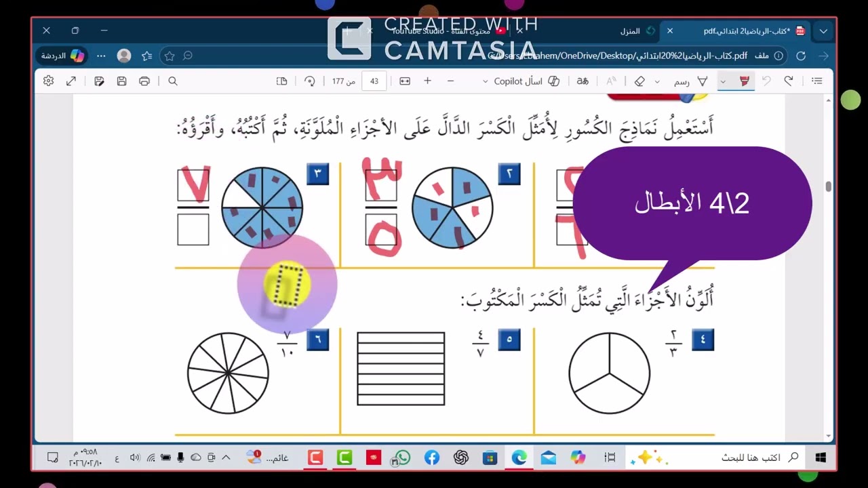
Task: Zoom in with the plus button
Action: point(428,81)
